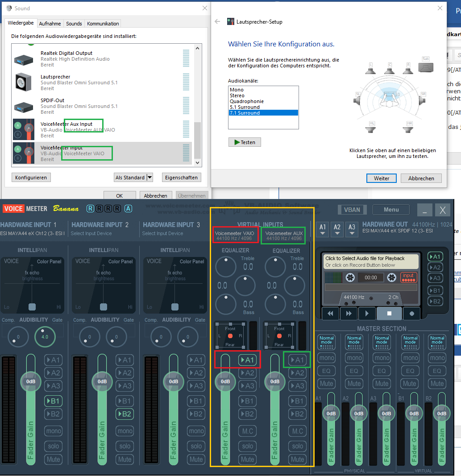The height and width of the screenshot is (476, 461).
Task: Click the Lautsprecher device icon in Sound list
Action: click(x=23, y=82)
